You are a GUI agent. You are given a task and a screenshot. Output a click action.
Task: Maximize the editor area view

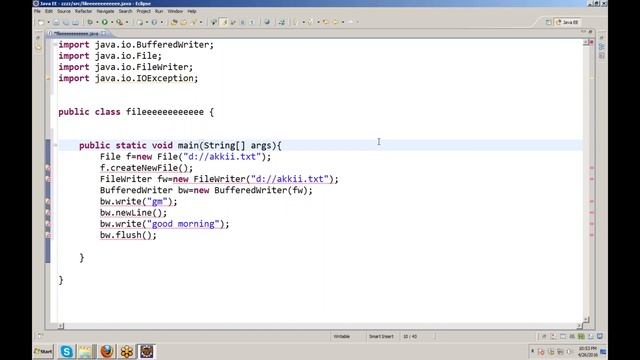pos(590,32)
